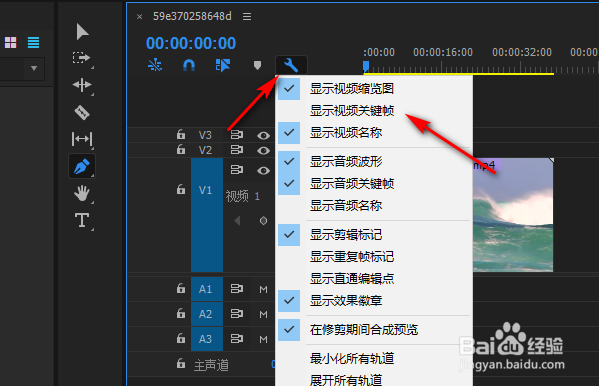The image size is (599, 386).
Task: Uncheck 显示视频缩览图 menu option
Action: [x=374, y=89]
